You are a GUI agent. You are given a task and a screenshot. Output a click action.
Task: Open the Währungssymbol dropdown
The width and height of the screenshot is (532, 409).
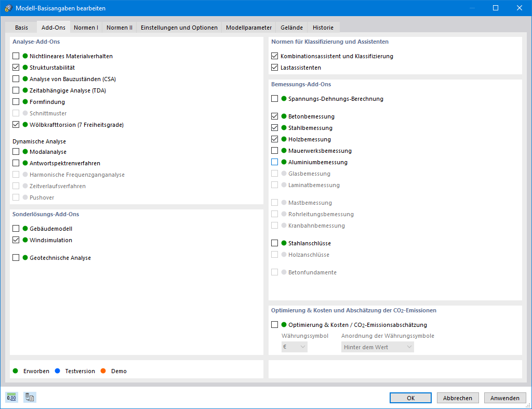pyautogui.click(x=295, y=346)
